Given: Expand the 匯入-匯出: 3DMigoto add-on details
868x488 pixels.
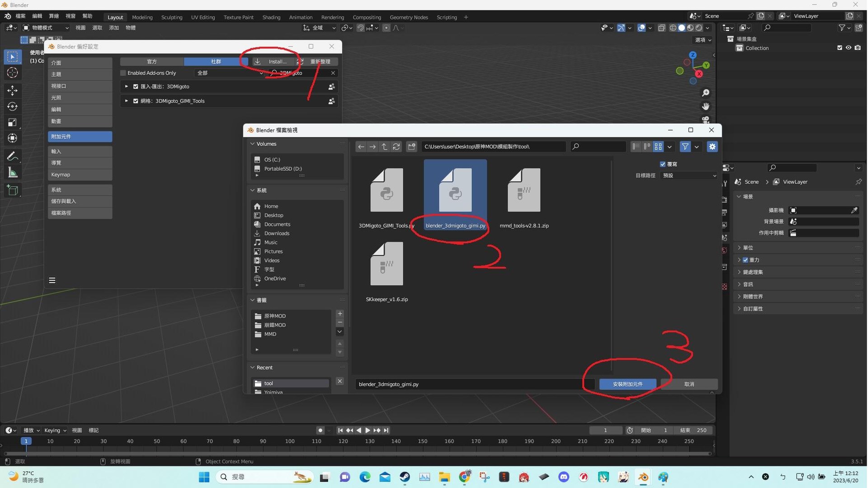Looking at the screenshot, I should coord(126,86).
